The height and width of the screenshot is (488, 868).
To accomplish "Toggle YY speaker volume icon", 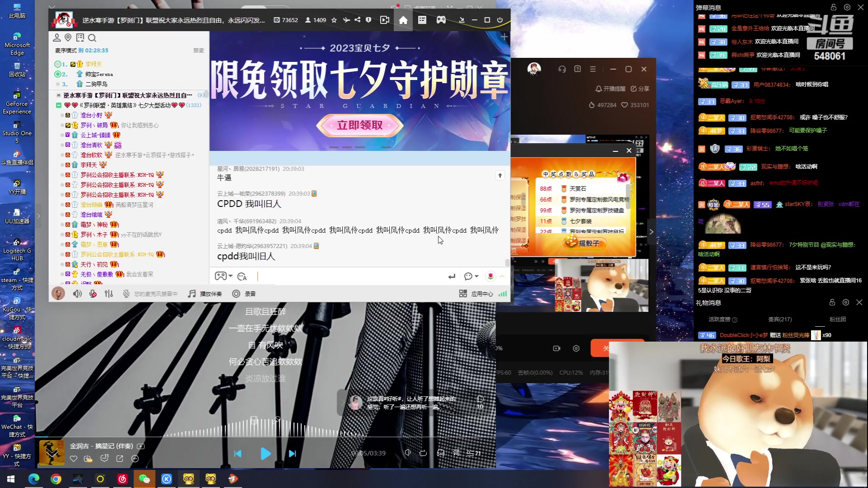I will (77, 294).
